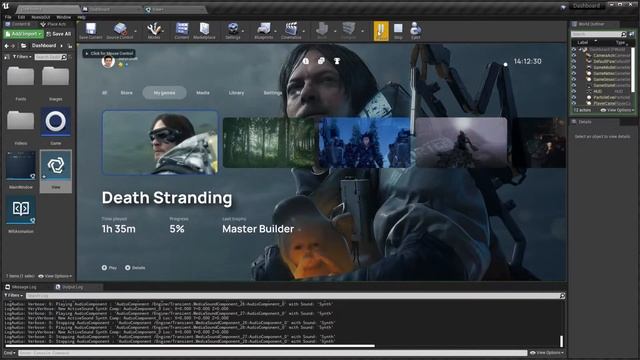This screenshot has width=640, height=360.
Task: Toggle eye visibility for the CameraActor row
Action: pyautogui.click(x=574, y=55)
